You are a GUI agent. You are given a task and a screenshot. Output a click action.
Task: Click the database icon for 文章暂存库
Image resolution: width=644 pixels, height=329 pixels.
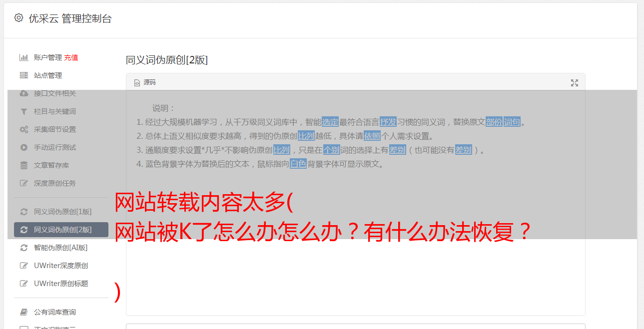[23, 165]
